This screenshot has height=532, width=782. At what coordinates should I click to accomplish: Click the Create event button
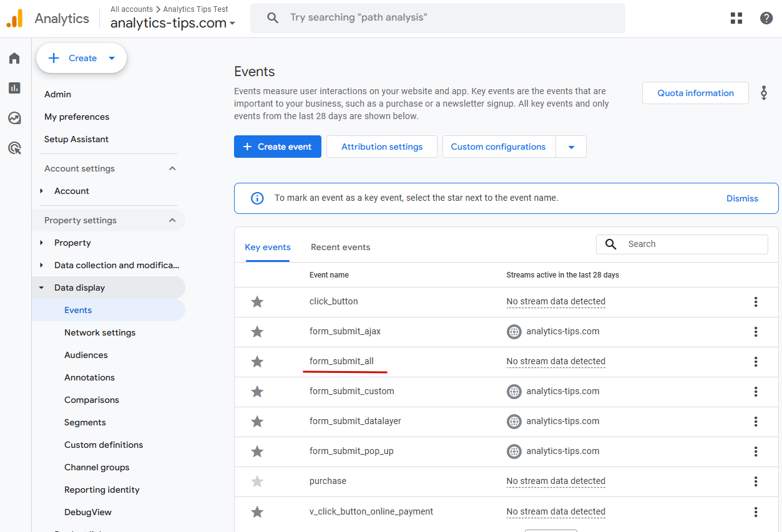click(278, 147)
